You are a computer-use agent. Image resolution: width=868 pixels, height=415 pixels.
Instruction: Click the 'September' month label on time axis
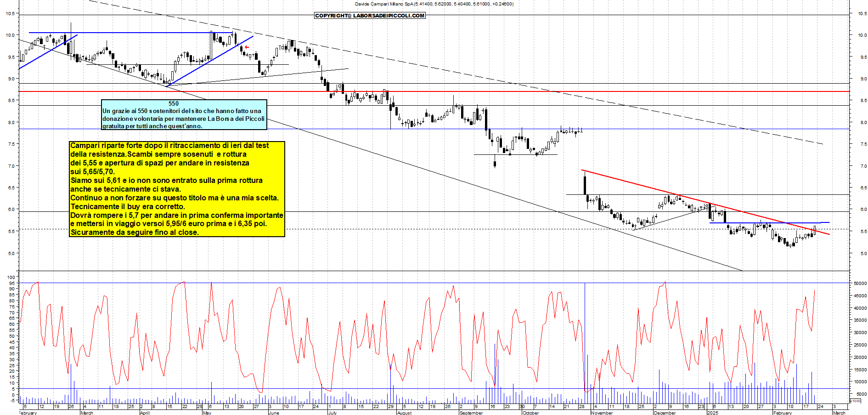click(x=471, y=413)
